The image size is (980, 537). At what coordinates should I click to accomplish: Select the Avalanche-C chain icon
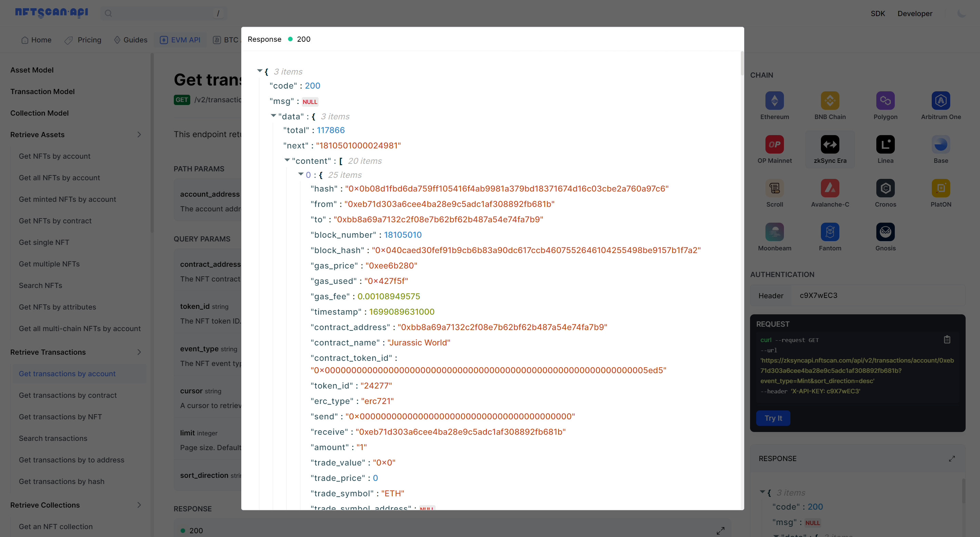[x=830, y=188]
